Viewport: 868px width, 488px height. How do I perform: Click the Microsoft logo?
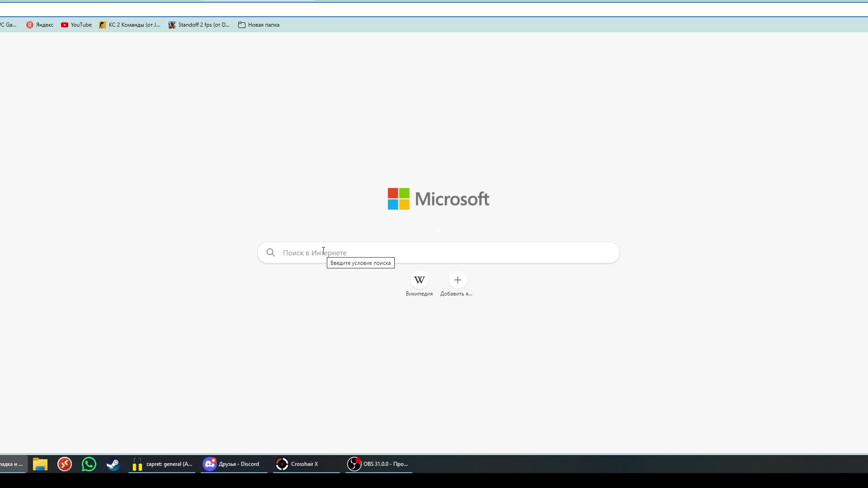click(x=438, y=199)
